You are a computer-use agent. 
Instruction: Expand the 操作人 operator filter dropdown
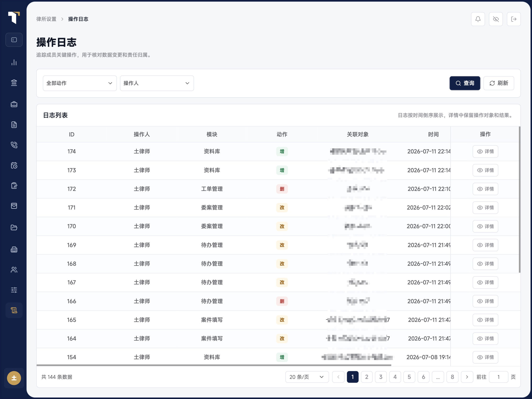[x=157, y=83]
